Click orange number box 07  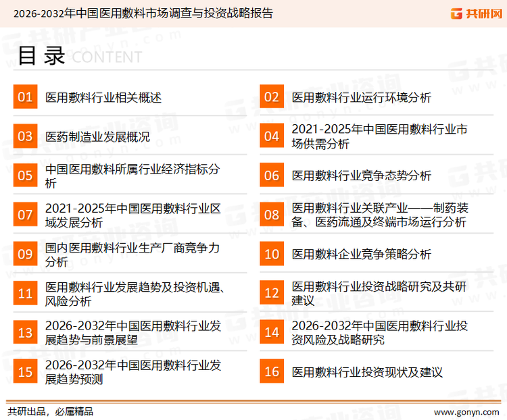pyautogui.click(x=25, y=215)
